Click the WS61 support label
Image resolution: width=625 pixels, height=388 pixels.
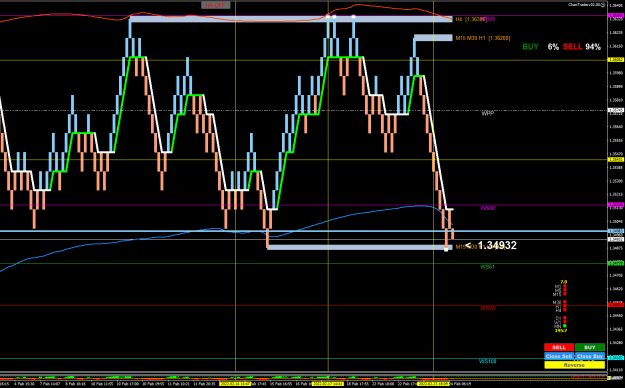[x=487, y=267]
